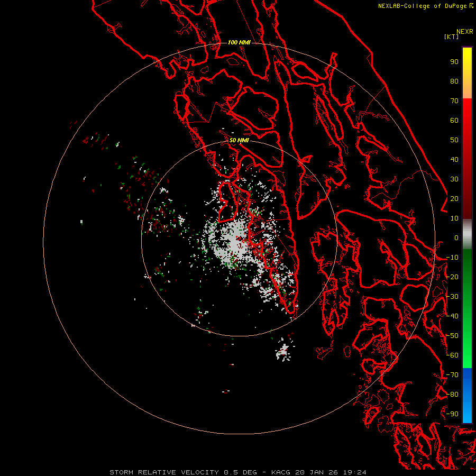Screen dimensions: 476x476
Task: Click the -70 scale value
Action: (452, 375)
